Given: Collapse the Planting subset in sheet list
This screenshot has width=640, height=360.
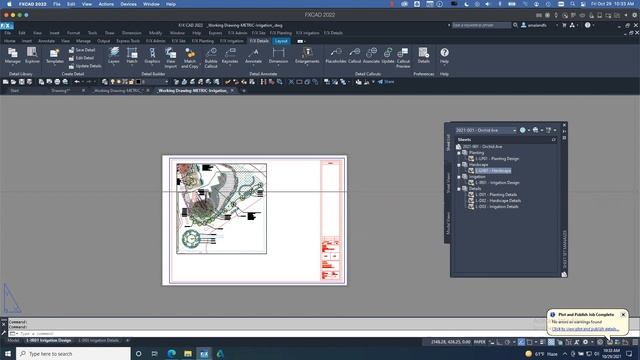Looking at the screenshot, I should coord(459,153).
